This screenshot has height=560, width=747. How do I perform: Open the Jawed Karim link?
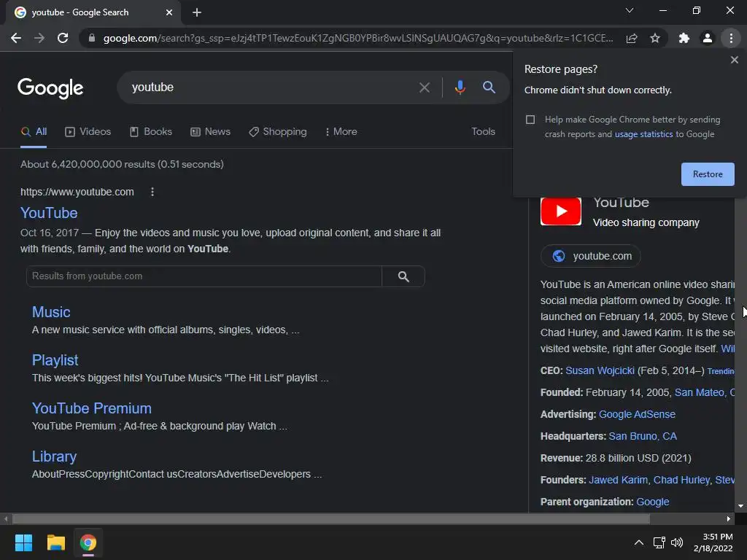click(x=619, y=480)
